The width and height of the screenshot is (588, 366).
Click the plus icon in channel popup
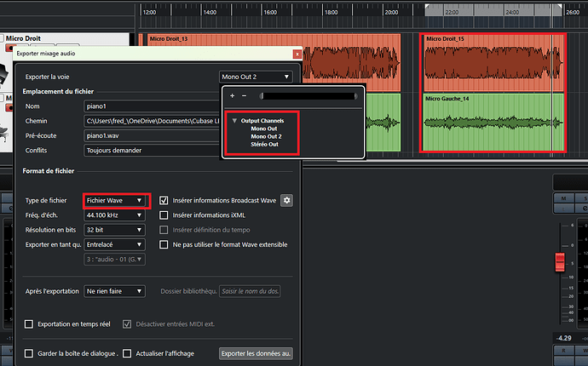tap(232, 96)
